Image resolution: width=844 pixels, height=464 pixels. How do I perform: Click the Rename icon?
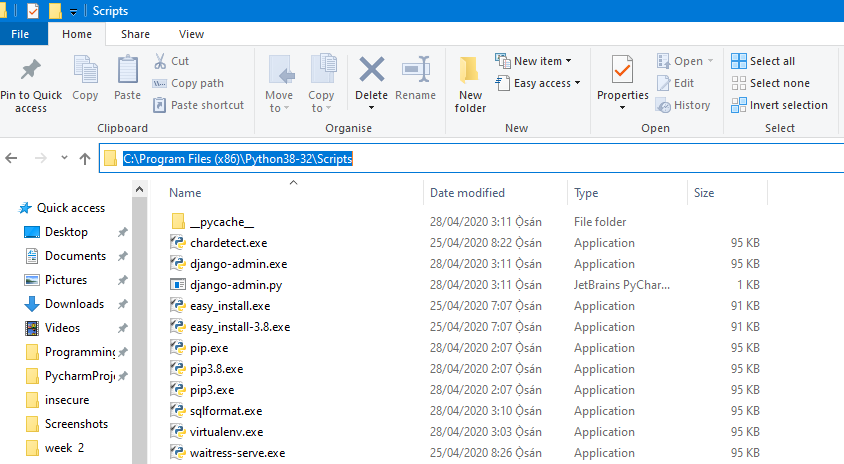click(x=416, y=70)
